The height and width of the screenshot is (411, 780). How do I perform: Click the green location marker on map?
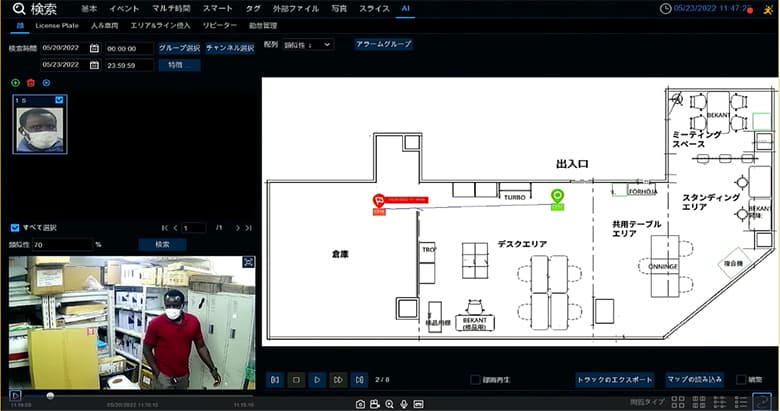pyautogui.click(x=557, y=196)
